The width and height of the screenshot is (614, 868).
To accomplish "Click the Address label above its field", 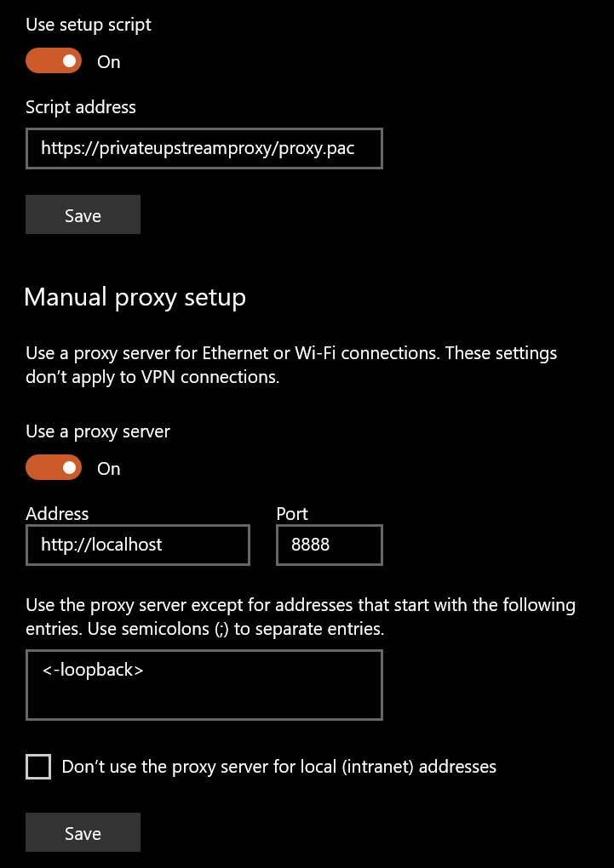I will pyautogui.click(x=57, y=513).
